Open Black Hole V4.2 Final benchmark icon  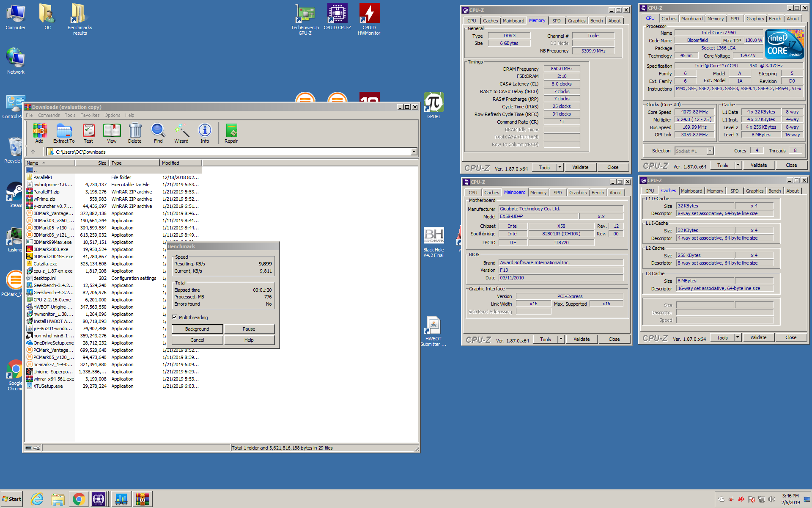pyautogui.click(x=433, y=242)
